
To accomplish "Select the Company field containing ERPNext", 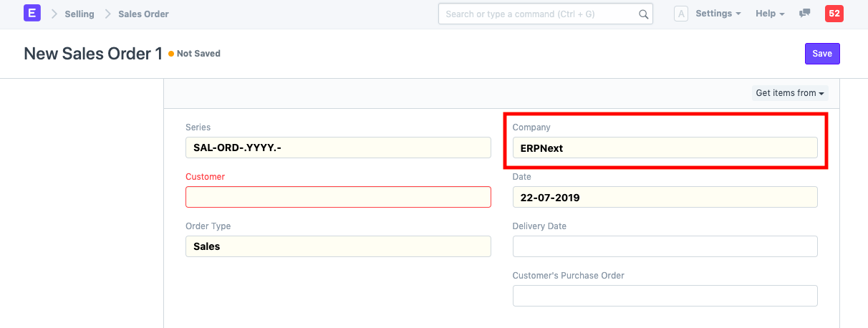I will tap(665, 148).
